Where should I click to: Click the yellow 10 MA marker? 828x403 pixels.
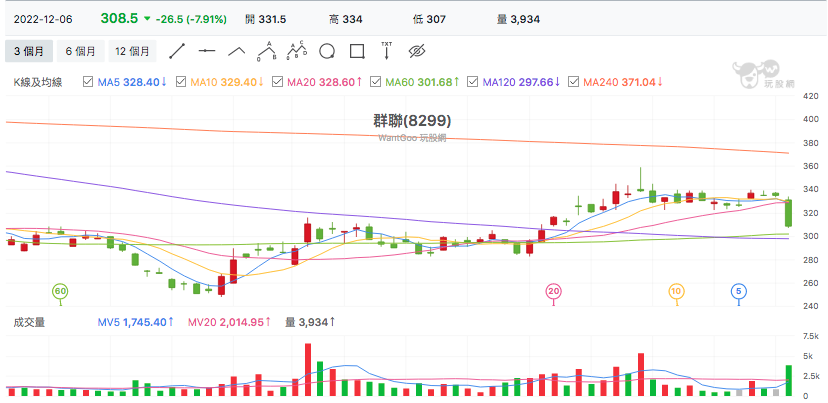(x=676, y=291)
